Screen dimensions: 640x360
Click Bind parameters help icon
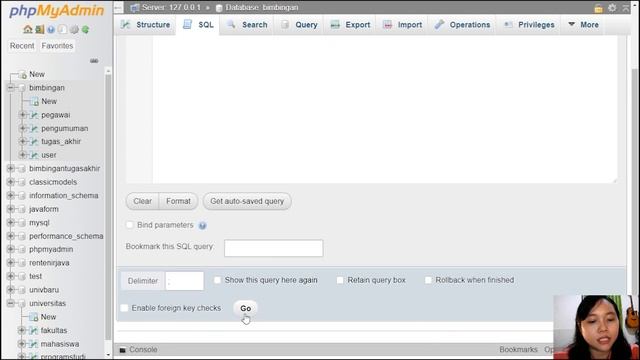click(x=202, y=225)
